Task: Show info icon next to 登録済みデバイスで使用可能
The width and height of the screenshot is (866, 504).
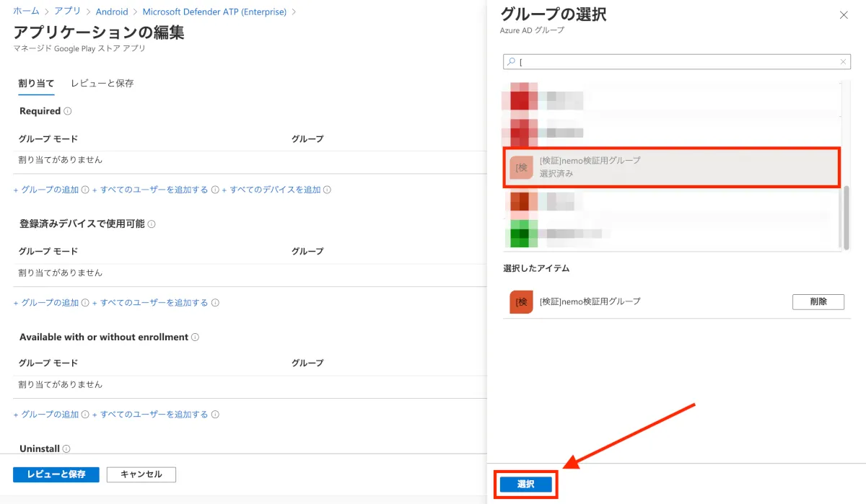Action: [x=152, y=224]
